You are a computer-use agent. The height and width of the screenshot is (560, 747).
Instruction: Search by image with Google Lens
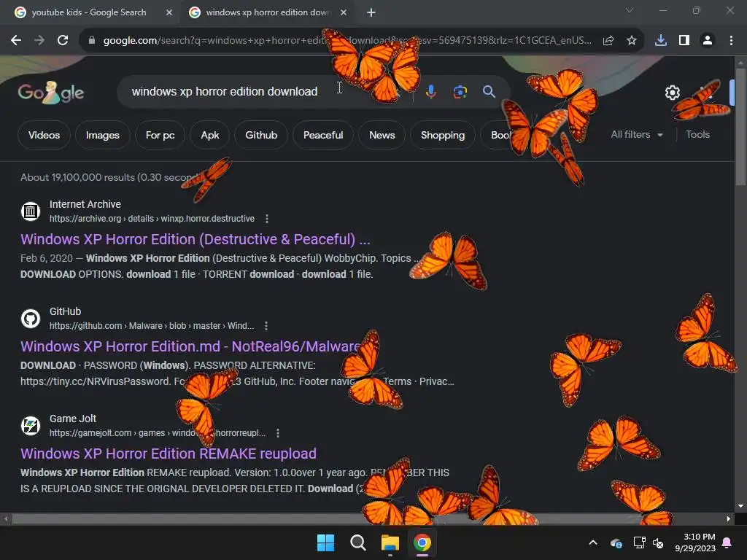coord(460,91)
